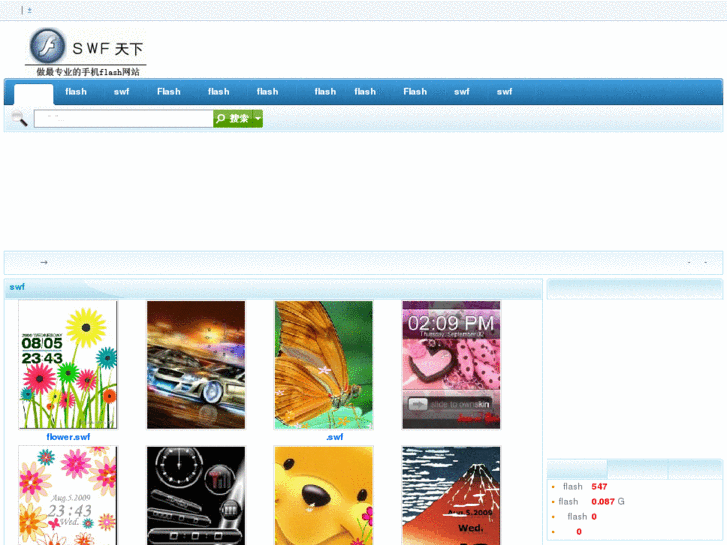Click the size value 0.087 G
The height and width of the screenshot is (545, 727).
pyautogui.click(x=608, y=501)
